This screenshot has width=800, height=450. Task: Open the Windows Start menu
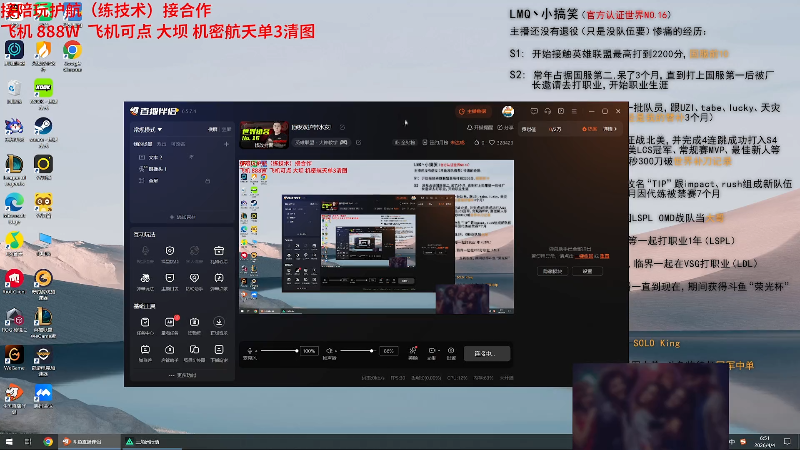pos(9,441)
